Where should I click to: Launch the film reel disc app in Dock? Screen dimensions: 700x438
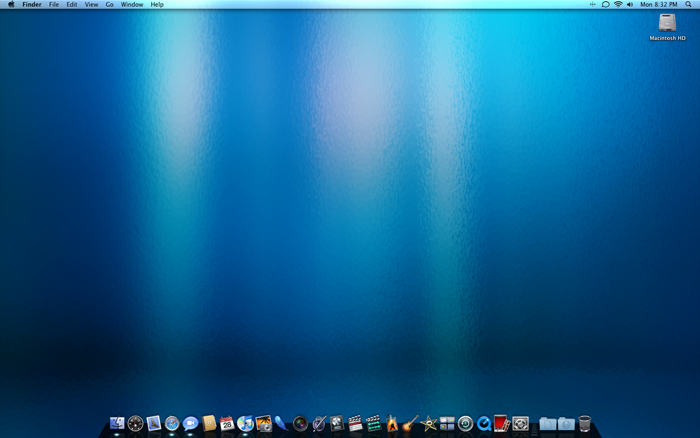click(337, 423)
